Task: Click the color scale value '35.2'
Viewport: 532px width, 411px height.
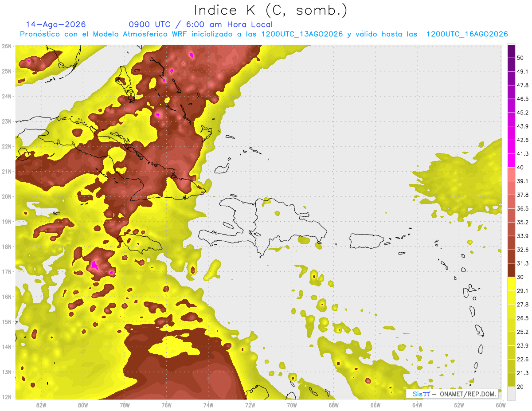Action: [523, 222]
